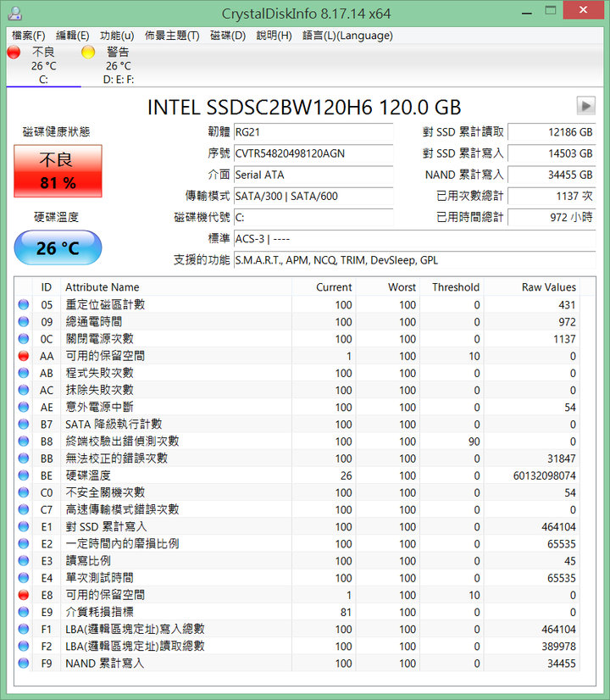Viewport: 610px width, 700px height.
Task: Select the SATA 降級執行計數 attribute row
Action: 298,424
